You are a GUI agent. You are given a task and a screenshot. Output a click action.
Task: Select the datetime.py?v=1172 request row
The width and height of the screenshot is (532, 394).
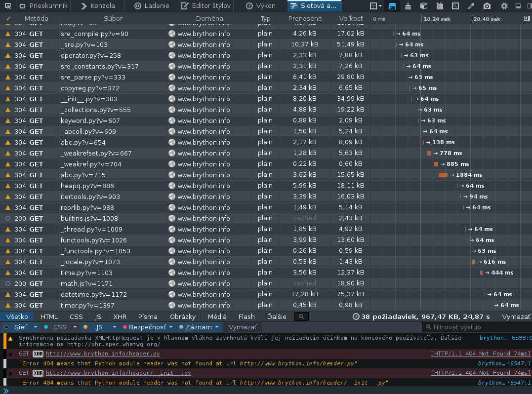[x=266, y=294]
